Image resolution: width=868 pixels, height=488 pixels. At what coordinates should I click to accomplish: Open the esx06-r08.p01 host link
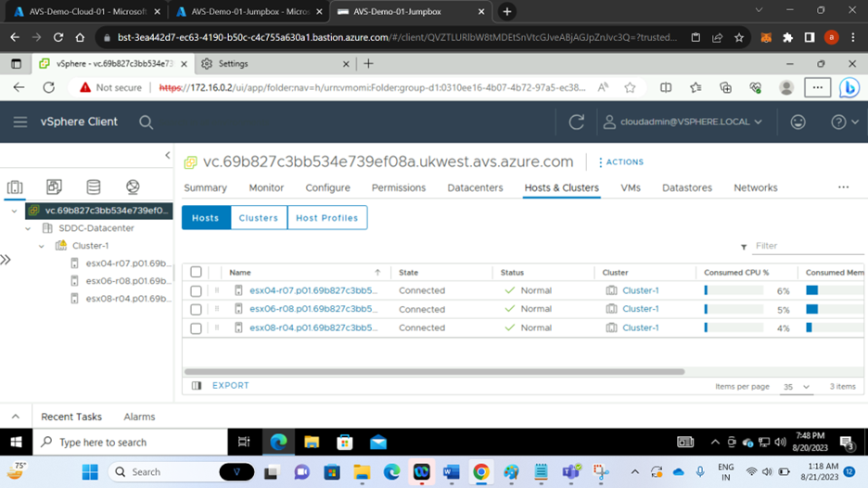pyautogui.click(x=313, y=309)
